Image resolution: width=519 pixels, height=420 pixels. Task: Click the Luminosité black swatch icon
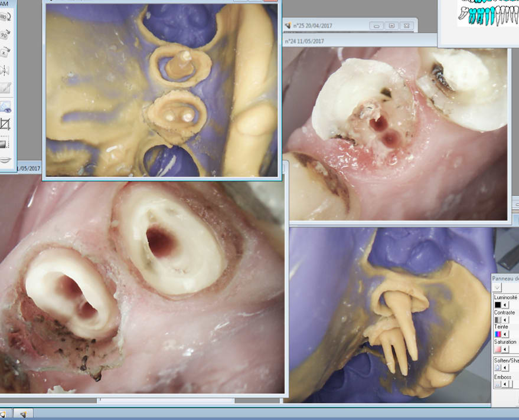(x=498, y=305)
